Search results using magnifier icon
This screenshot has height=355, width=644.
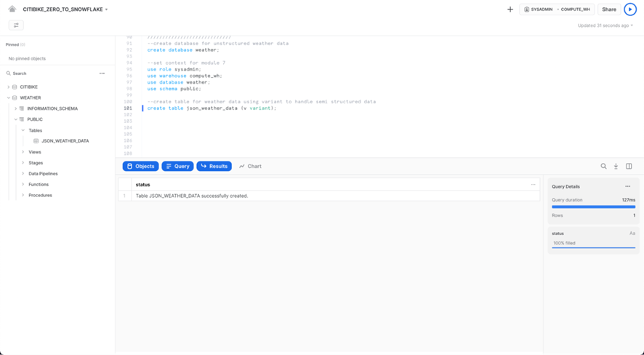click(x=603, y=167)
